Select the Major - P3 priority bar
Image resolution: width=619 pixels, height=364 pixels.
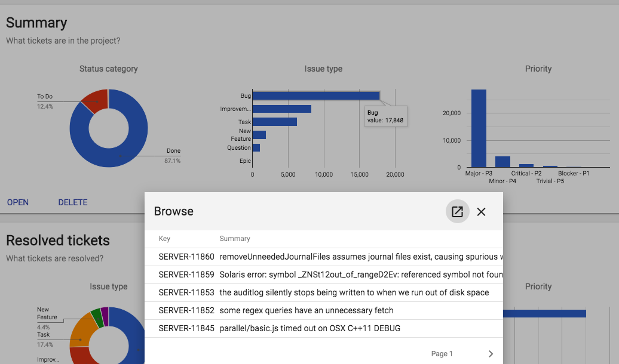click(479, 128)
